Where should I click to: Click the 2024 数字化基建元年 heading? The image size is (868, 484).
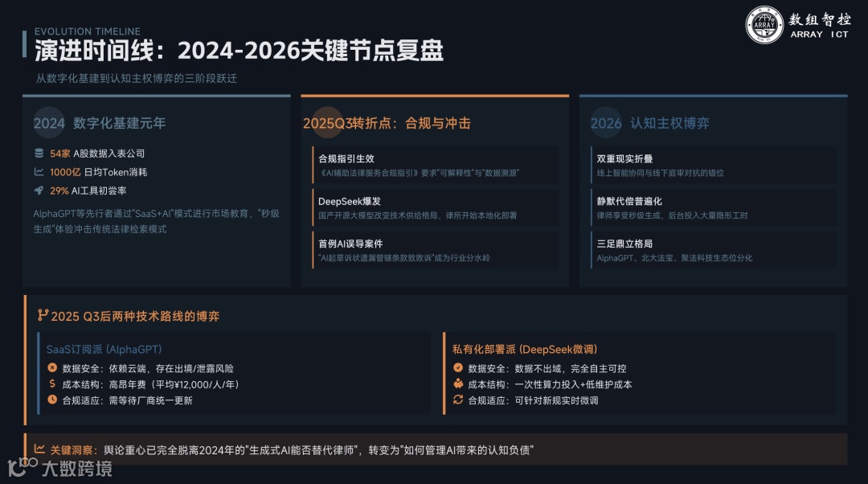coord(100,123)
